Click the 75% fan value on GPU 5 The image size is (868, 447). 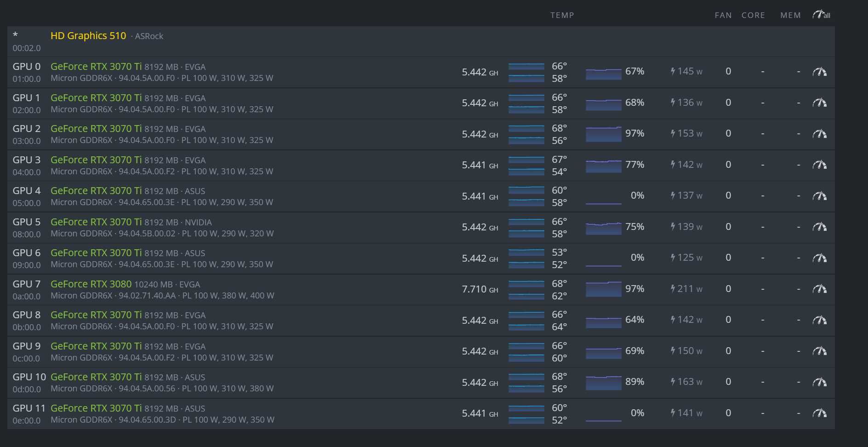pyautogui.click(x=634, y=227)
